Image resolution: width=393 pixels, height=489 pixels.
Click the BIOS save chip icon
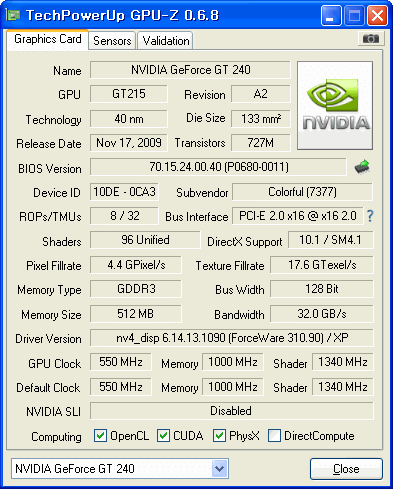point(362,166)
